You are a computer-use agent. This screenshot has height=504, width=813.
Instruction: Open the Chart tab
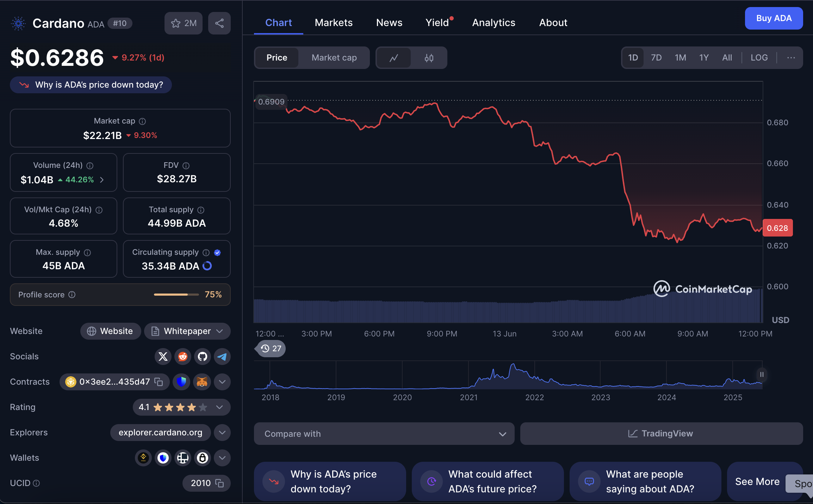pos(278,23)
